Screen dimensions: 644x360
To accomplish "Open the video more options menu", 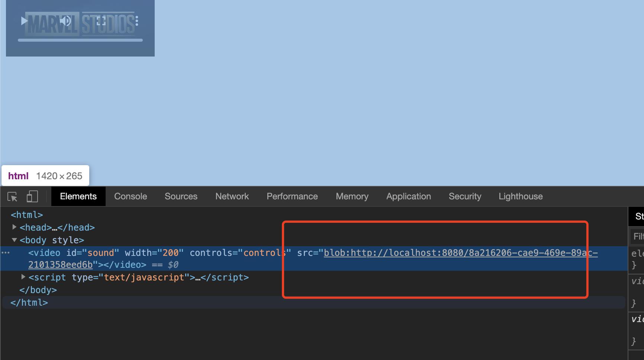I will pyautogui.click(x=137, y=21).
